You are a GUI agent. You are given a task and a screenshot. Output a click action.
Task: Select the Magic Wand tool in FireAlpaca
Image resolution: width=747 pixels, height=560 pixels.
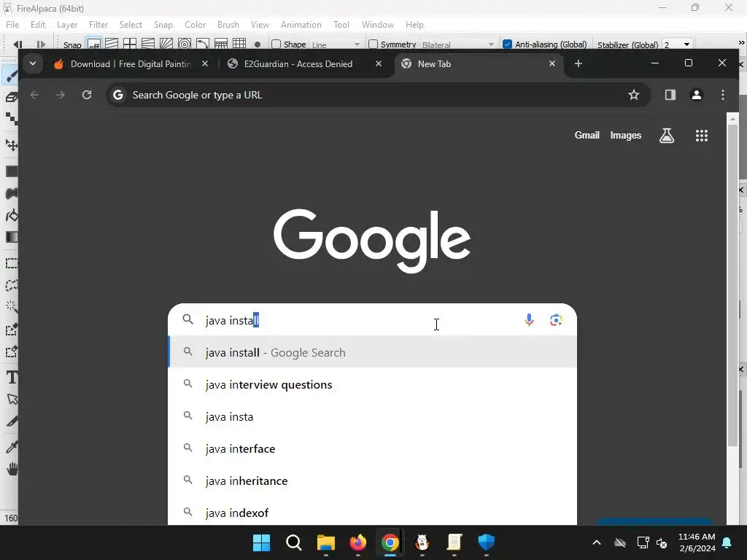[x=12, y=307]
